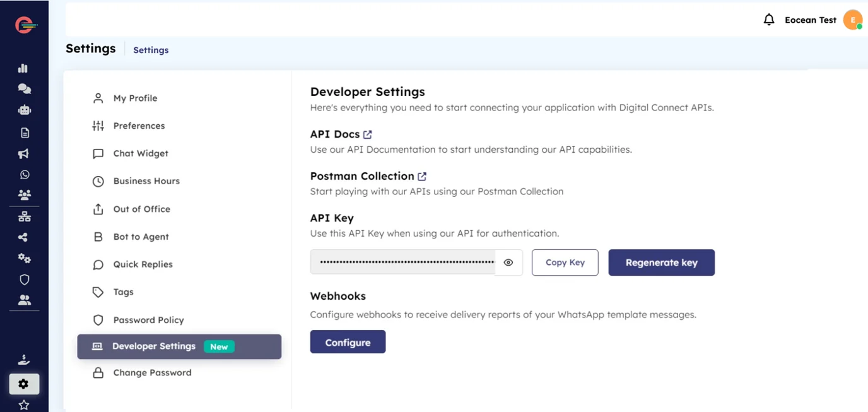Open the Eocean Test user avatar menu
The width and height of the screenshot is (868, 412).
853,20
